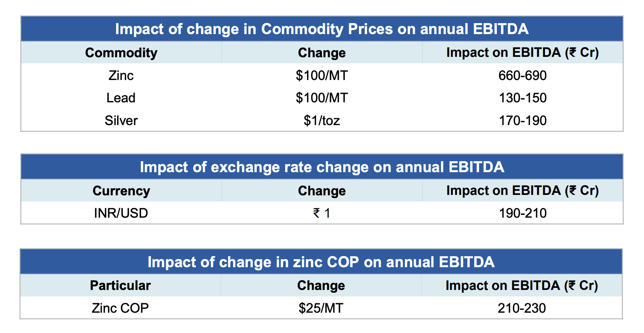Select the 660-690 EBITDA impact value
The height and width of the screenshot is (333, 644).
[x=522, y=76]
